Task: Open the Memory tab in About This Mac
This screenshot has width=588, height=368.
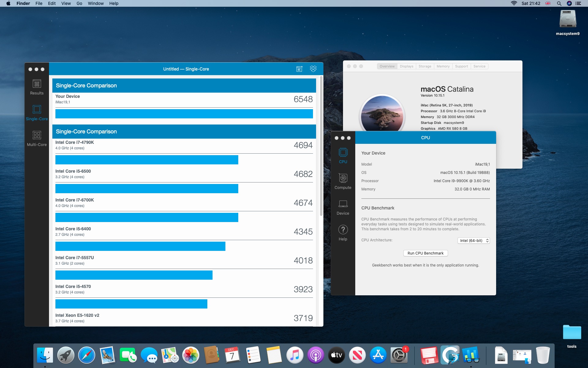Action: pyautogui.click(x=443, y=66)
